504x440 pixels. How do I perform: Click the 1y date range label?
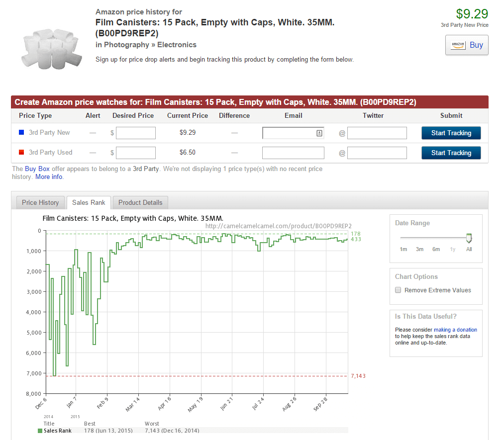pyautogui.click(x=453, y=249)
